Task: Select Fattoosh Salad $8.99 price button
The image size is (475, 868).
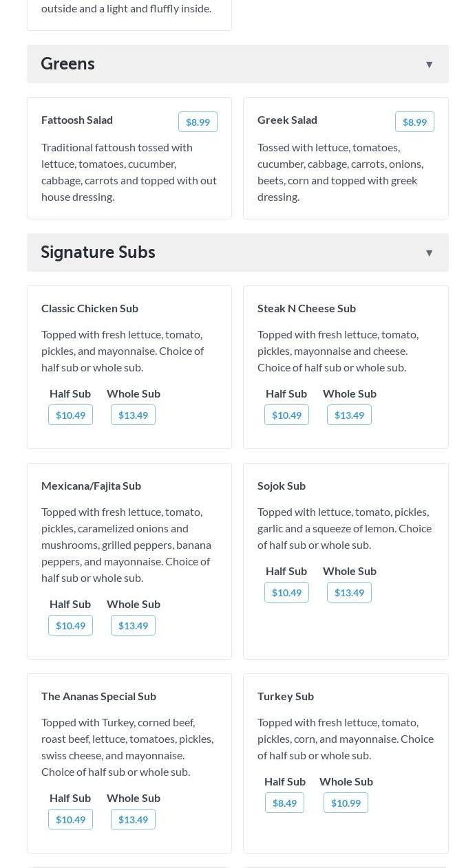Action: tap(198, 122)
